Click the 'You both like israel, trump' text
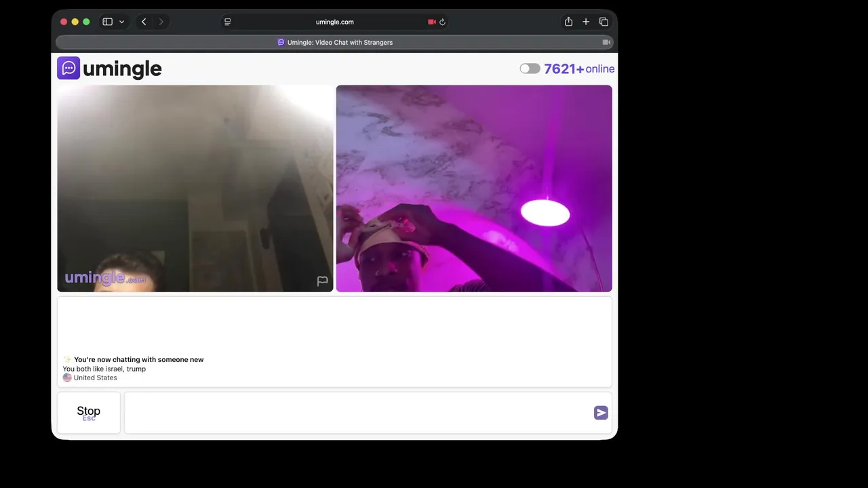The width and height of the screenshot is (868, 488). click(x=104, y=369)
